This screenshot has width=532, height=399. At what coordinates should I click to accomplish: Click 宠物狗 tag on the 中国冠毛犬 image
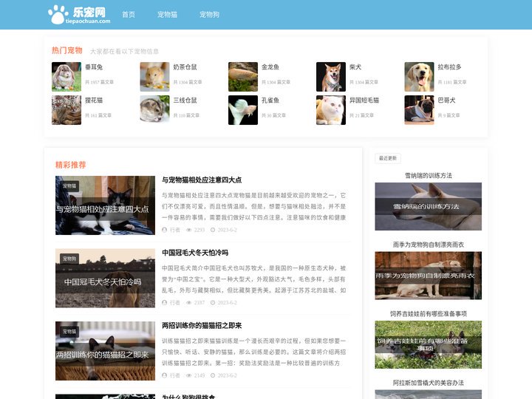(x=69, y=259)
